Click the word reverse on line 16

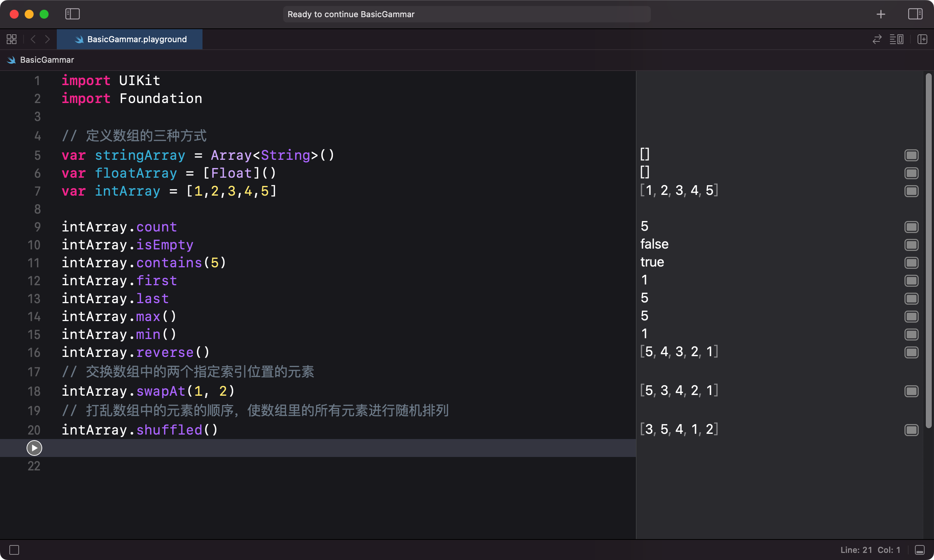tap(165, 352)
